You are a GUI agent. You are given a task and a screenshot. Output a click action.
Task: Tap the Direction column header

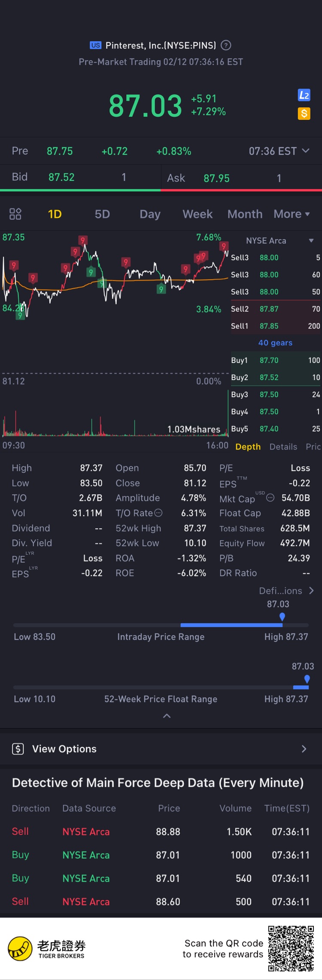[31, 808]
